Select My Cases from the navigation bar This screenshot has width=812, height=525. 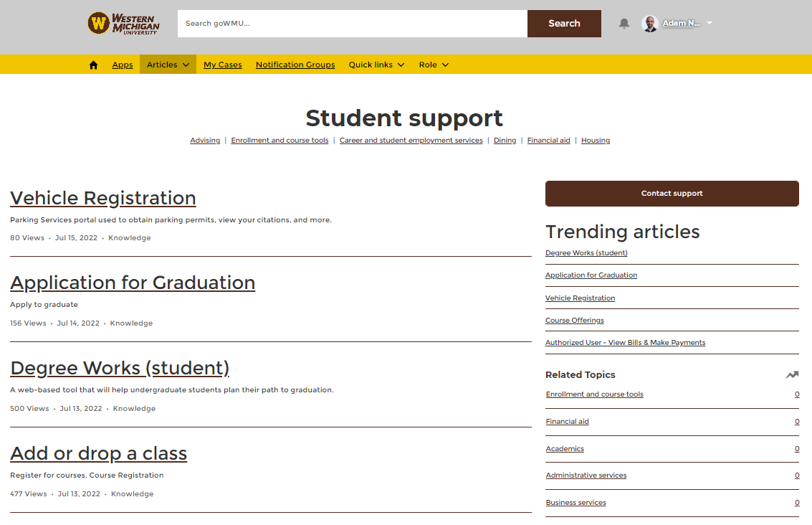click(222, 65)
